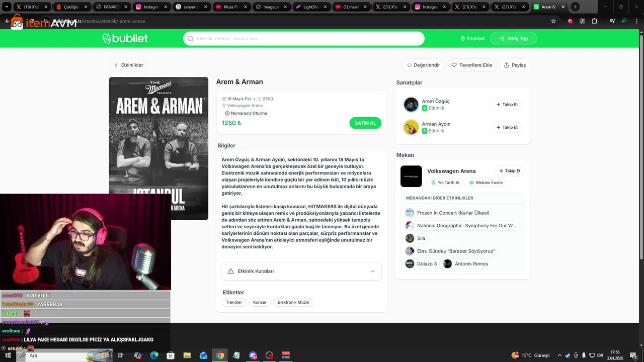This screenshot has height=362, width=644.
Task: Open Windows Start menu
Action: tap(8, 355)
